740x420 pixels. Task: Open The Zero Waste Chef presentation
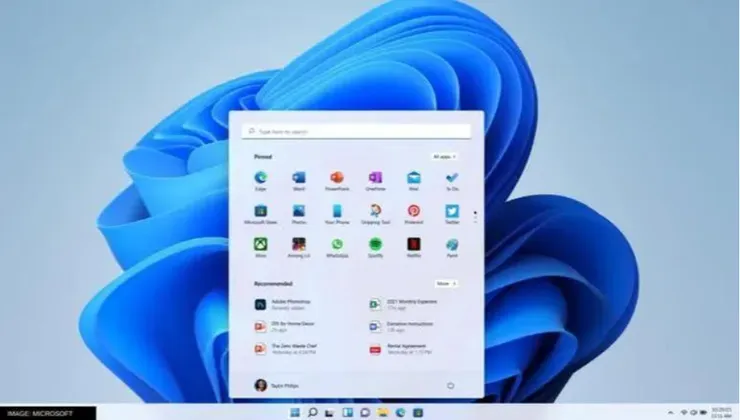coord(286,349)
